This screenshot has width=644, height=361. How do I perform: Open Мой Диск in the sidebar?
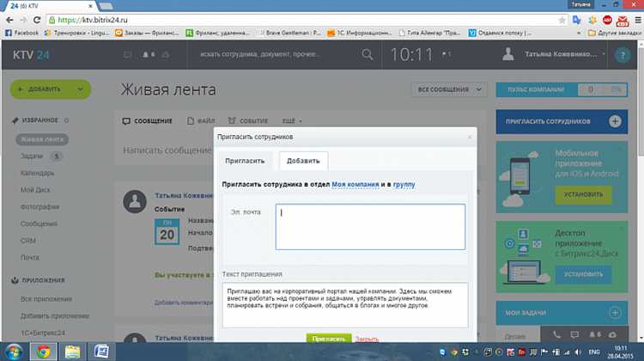point(35,190)
